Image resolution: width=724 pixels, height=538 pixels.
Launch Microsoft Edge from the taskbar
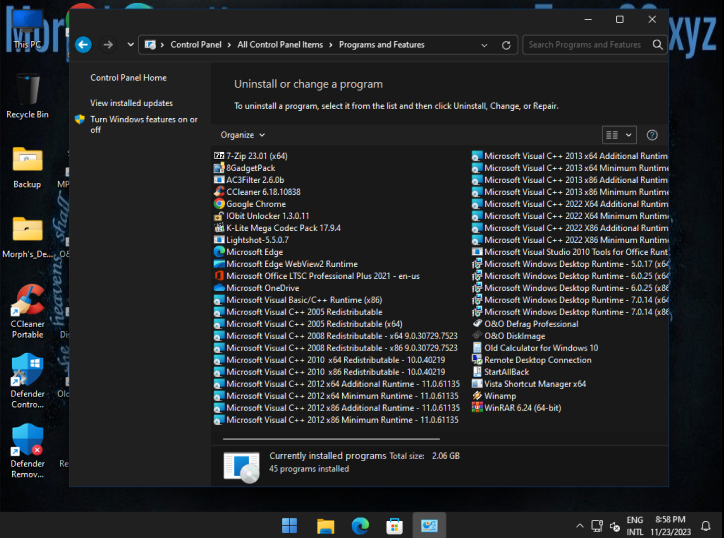(x=360, y=526)
